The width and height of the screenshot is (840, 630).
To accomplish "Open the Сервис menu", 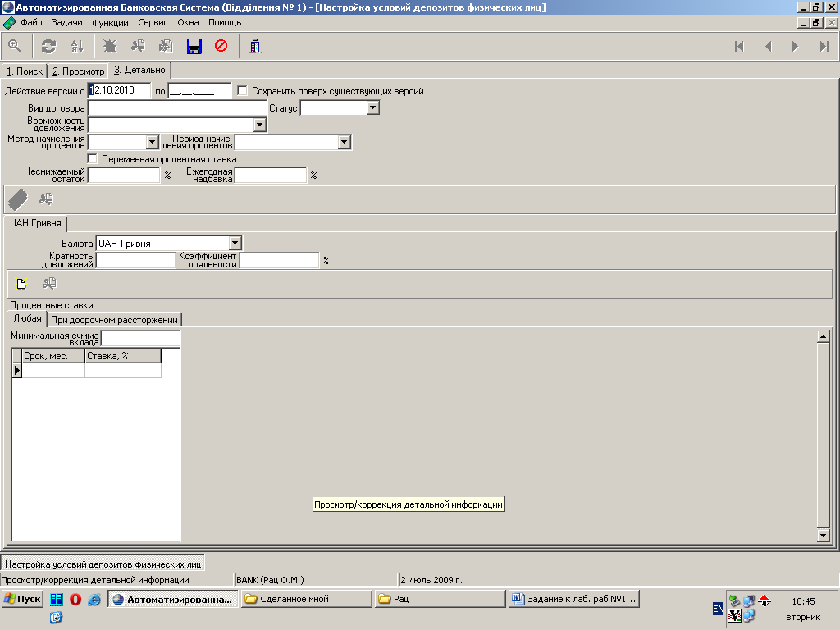I will click(153, 22).
